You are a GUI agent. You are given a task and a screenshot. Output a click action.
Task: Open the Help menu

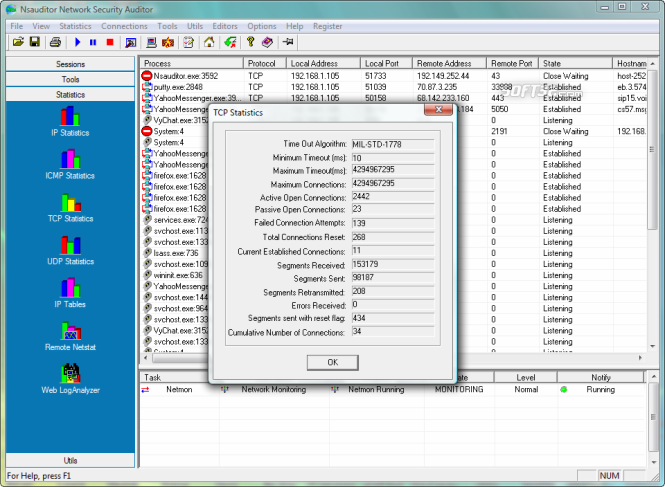pyautogui.click(x=294, y=26)
